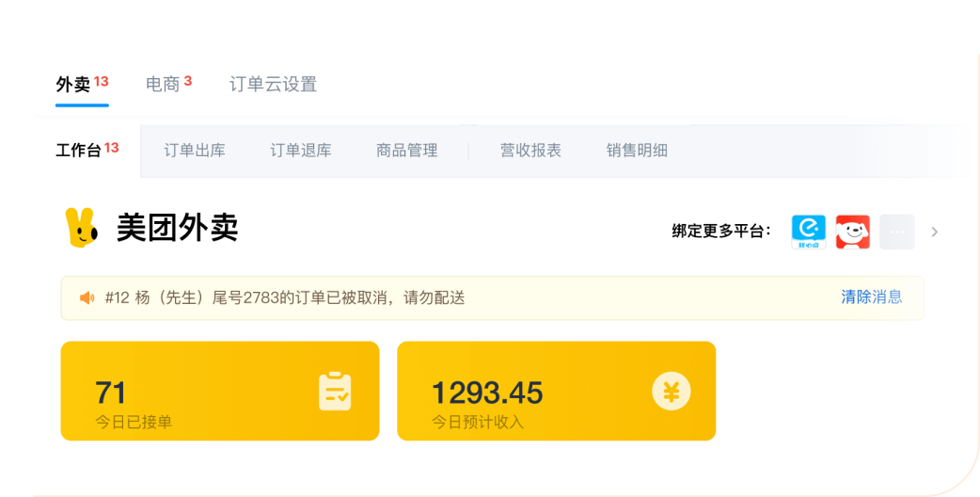Screen dimensions: 980x497
Task: Open the 订单出库 sub-tab
Action: pyautogui.click(x=195, y=151)
